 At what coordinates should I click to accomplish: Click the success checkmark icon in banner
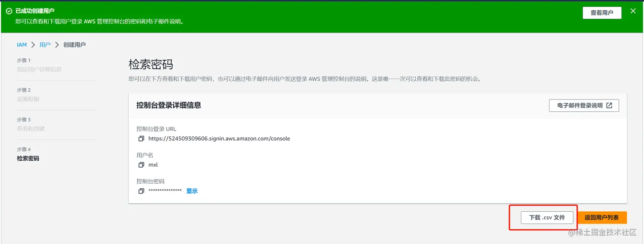point(9,11)
